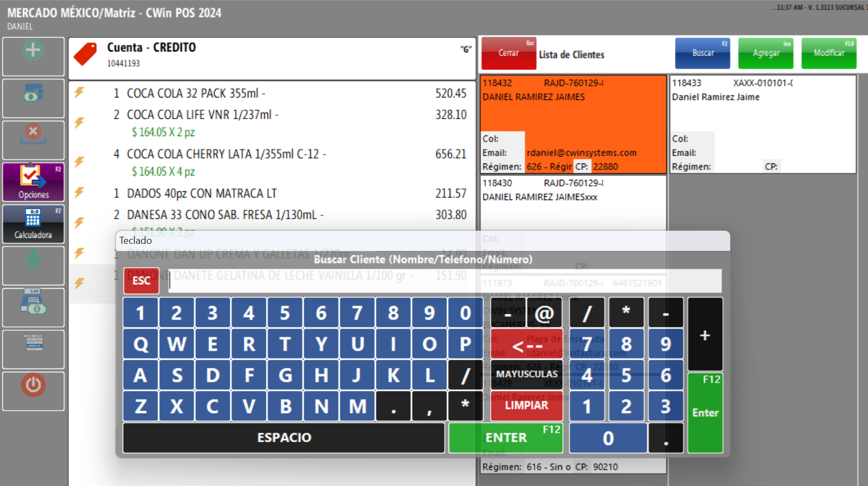Click the Buscar Cliente text field
The height and width of the screenshot is (486, 868).
[444, 281]
